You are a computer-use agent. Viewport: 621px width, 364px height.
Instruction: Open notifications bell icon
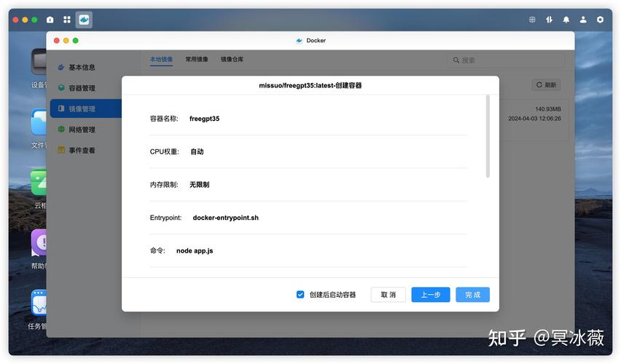click(566, 20)
